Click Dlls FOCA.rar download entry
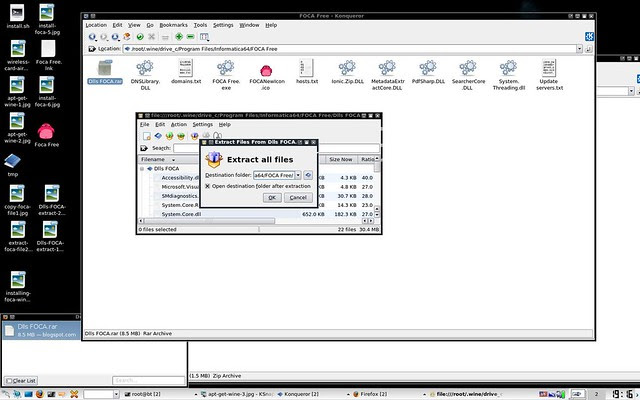The width and height of the screenshot is (640, 400). [42, 330]
